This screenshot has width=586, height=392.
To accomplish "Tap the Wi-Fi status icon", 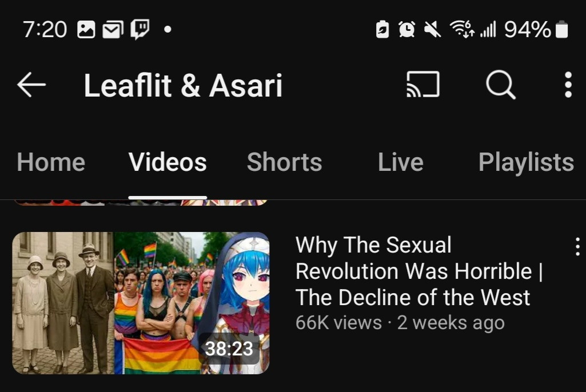I will click(x=462, y=29).
